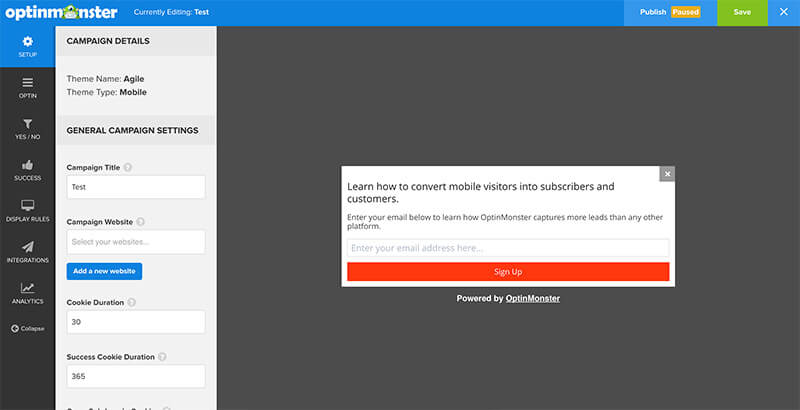Save the campaign

pyautogui.click(x=742, y=12)
